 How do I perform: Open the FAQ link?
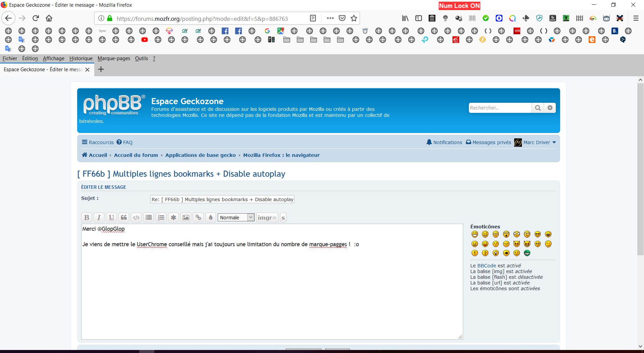(124, 142)
